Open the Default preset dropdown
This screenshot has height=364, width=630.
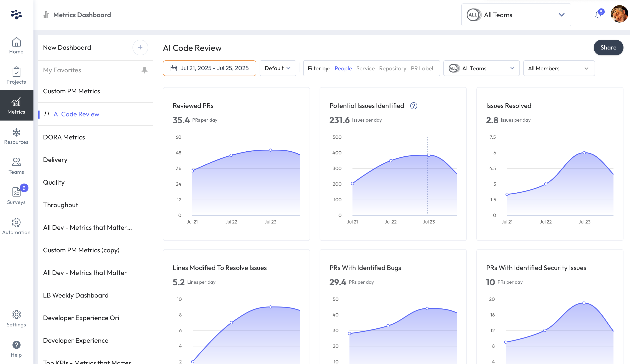coord(278,68)
